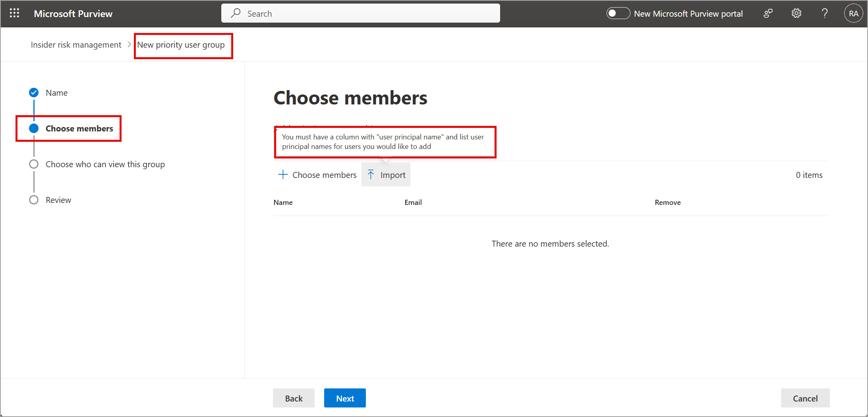The height and width of the screenshot is (417, 868).
Task: Click the breadcrumb chevron separator
Action: coord(129,44)
